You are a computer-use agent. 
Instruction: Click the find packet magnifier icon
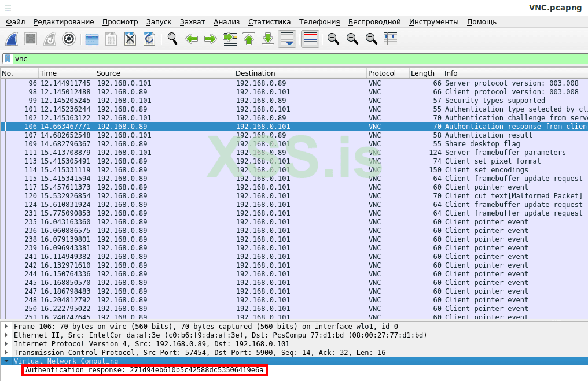click(x=172, y=39)
